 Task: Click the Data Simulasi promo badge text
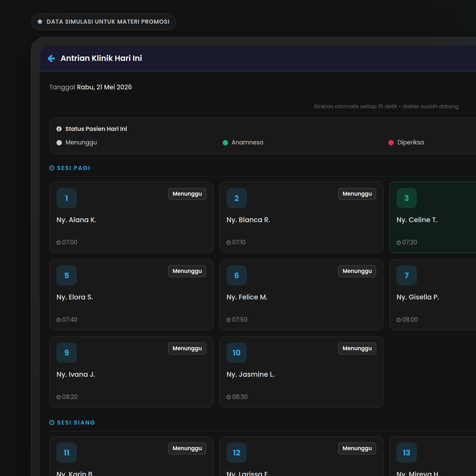click(x=108, y=22)
